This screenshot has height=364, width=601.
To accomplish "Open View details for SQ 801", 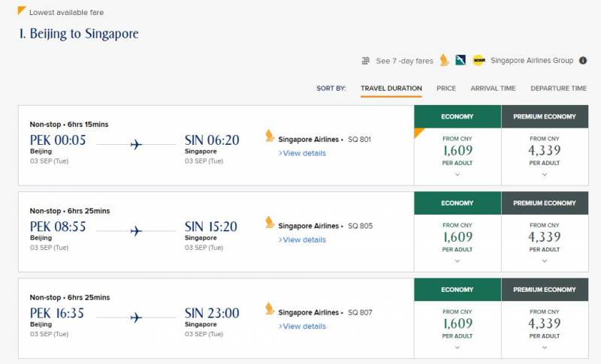I will coord(302,153).
